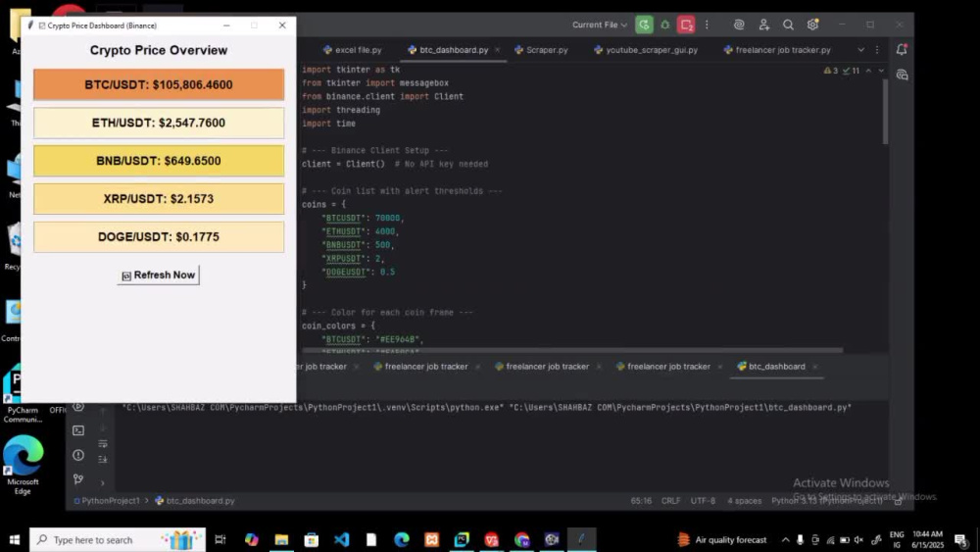Screen dimensions: 980x552
Task: Open the Current File run configuration dropdown
Action: (600, 25)
